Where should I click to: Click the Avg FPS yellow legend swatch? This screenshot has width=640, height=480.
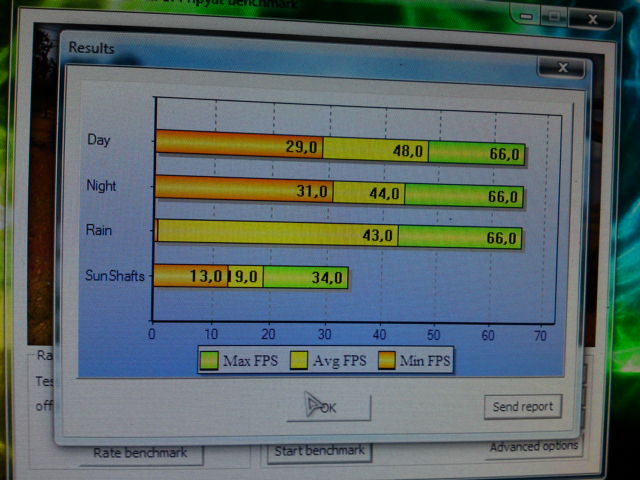pyautogui.click(x=298, y=360)
